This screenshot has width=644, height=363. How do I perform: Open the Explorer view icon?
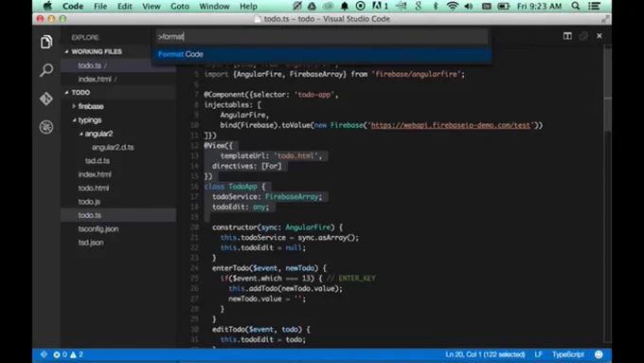click(x=46, y=42)
